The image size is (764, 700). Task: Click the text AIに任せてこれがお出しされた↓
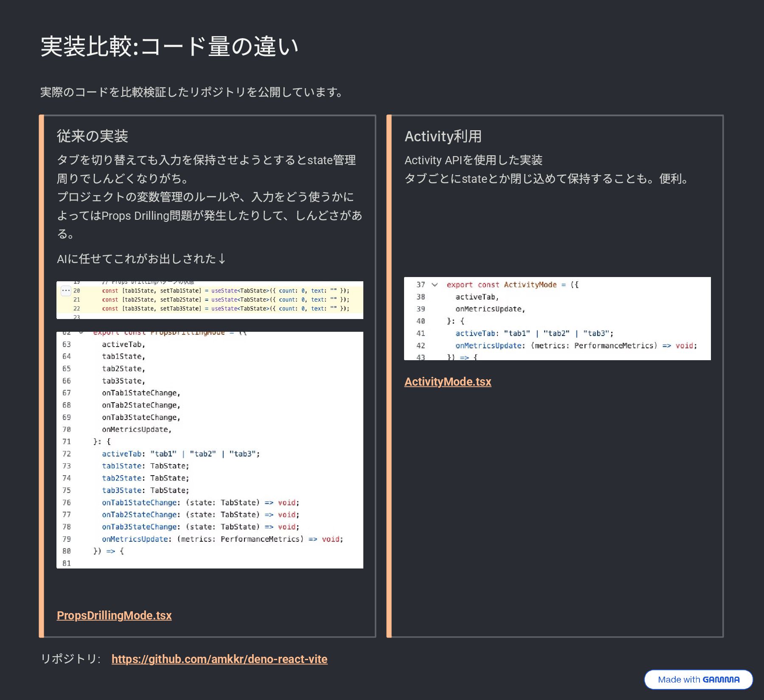click(142, 259)
